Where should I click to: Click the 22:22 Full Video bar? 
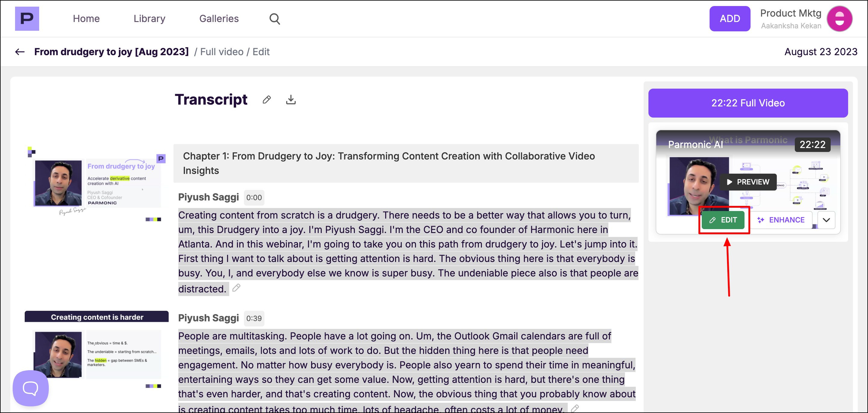[x=748, y=103]
